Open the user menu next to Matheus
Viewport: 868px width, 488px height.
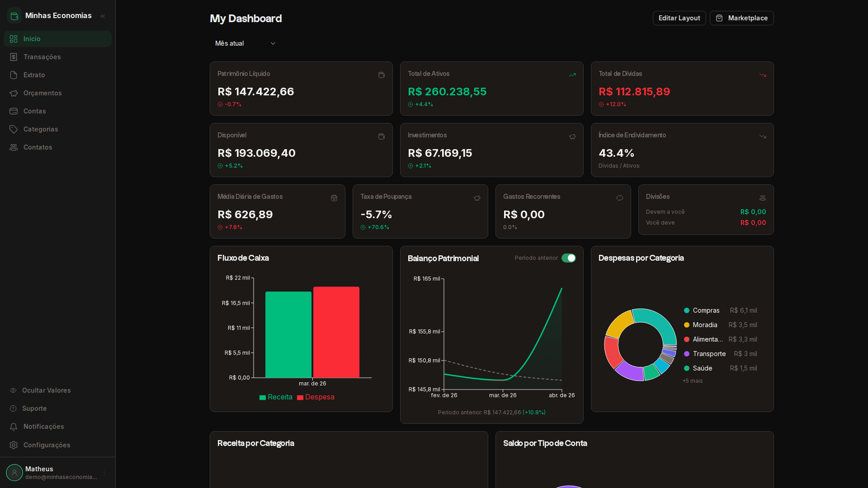[104, 473]
